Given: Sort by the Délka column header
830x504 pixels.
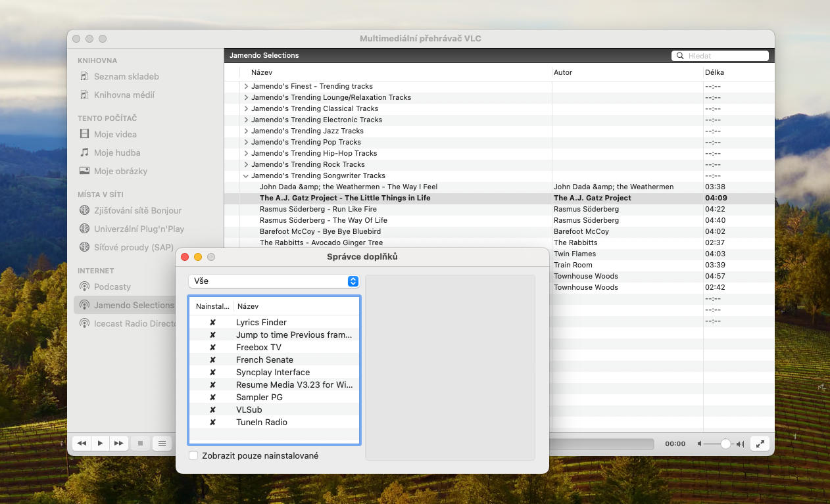Looking at the screenshot, I should 714,72.
